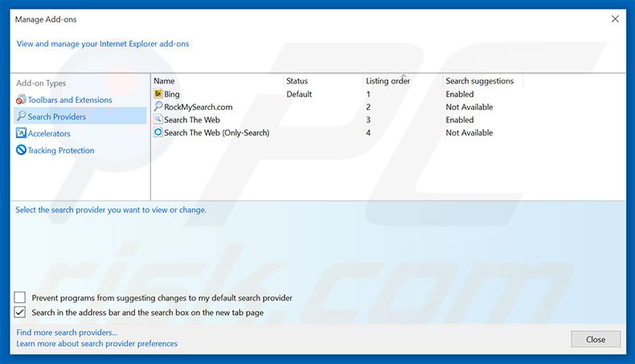Click the Search The Web (Only-Search) circle icon
Viewport: 635px width, 364px height.
(x=158, y=132)
